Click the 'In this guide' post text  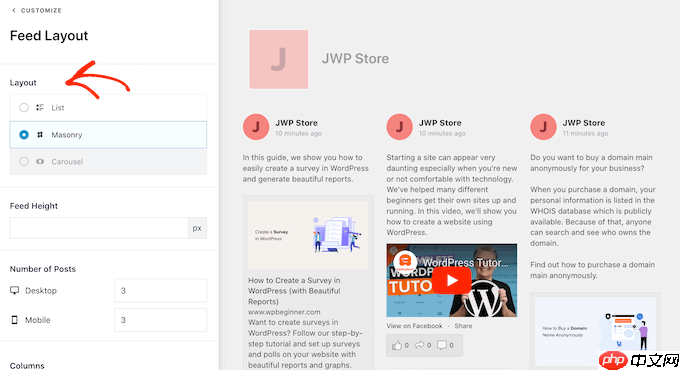click(x=306, y=168)
